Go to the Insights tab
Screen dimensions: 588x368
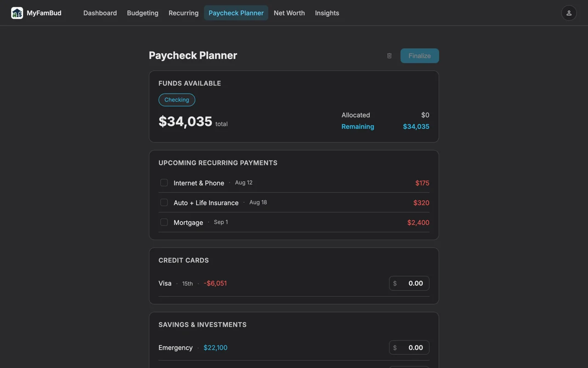coord(327,13)
